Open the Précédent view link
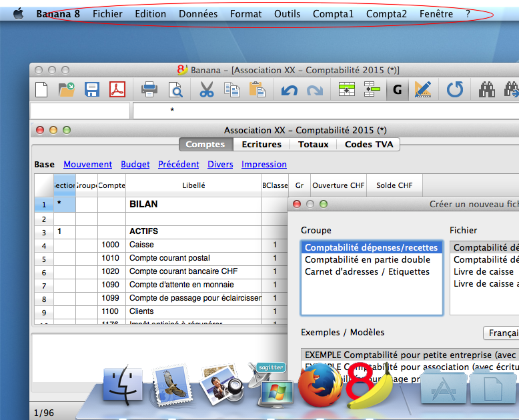Image resolution: width=519 pixels, height=420 pixels. coord(178,165)
